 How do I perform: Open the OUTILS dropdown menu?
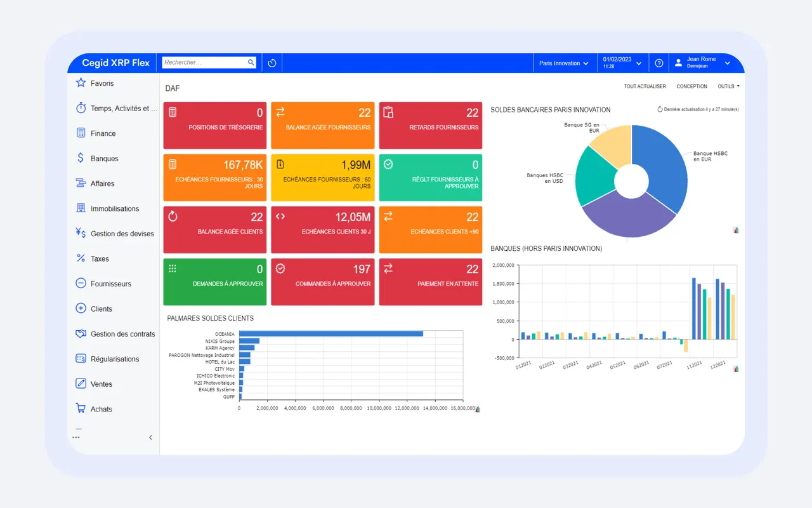click(728, 86)
